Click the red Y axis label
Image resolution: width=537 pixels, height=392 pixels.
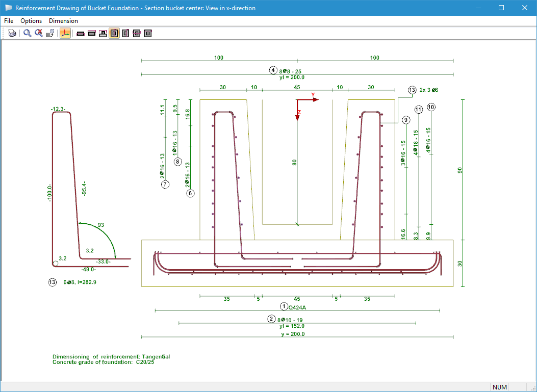coord(313,94)
